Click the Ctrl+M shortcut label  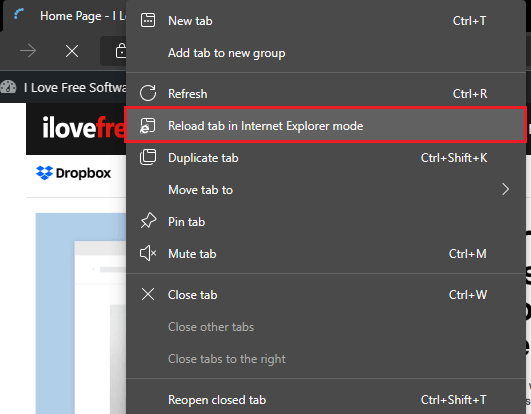tap(467, 254)
